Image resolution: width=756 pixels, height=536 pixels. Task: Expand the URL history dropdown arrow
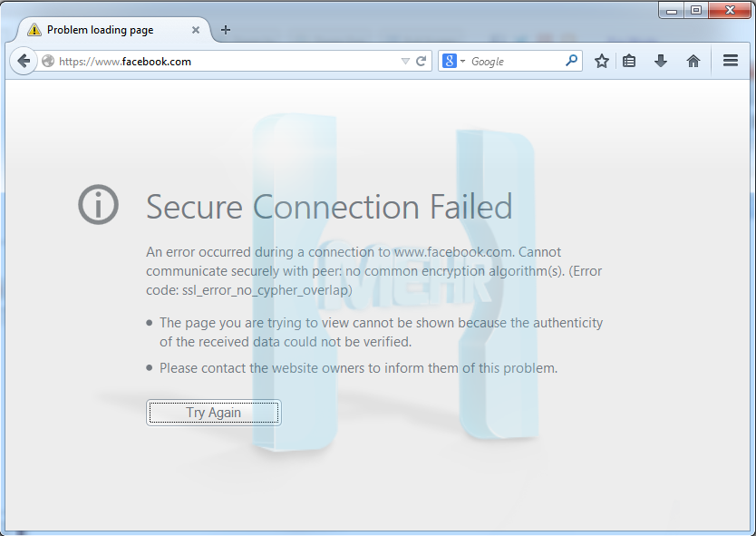(x=405, y=62)
